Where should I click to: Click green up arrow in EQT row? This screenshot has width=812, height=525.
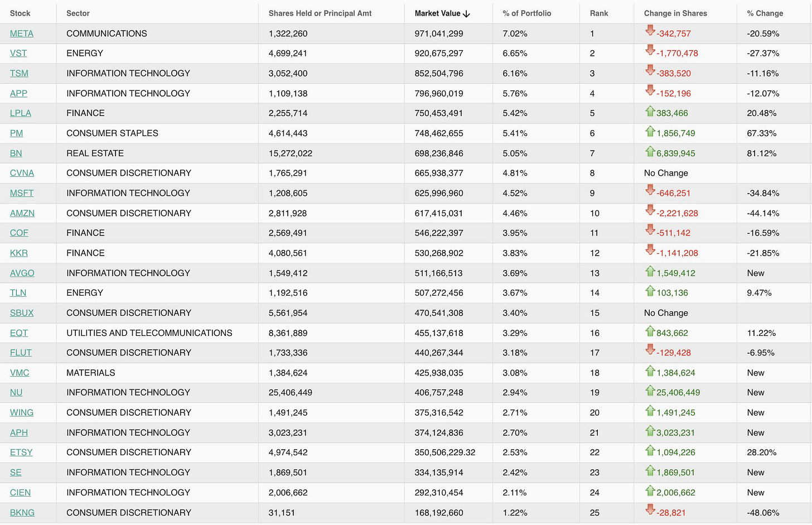click(650, 331)
